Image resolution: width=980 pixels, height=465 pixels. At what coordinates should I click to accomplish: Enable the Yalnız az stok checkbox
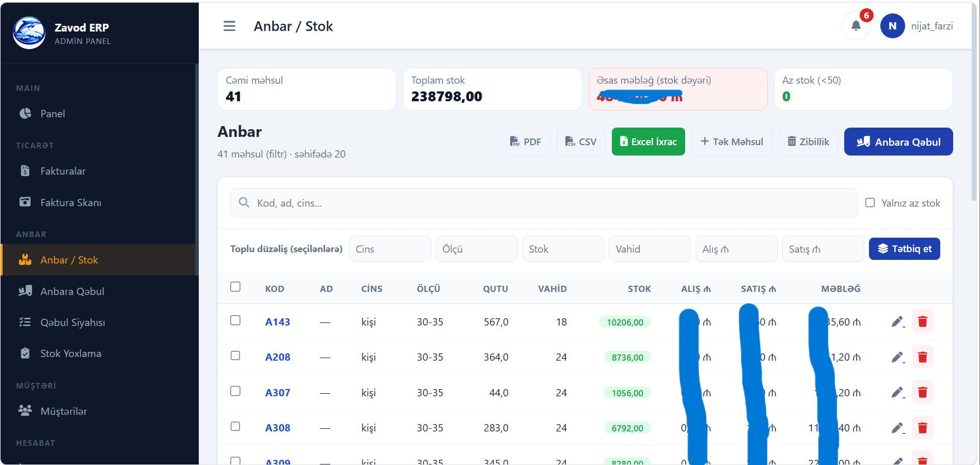(870, 203)
